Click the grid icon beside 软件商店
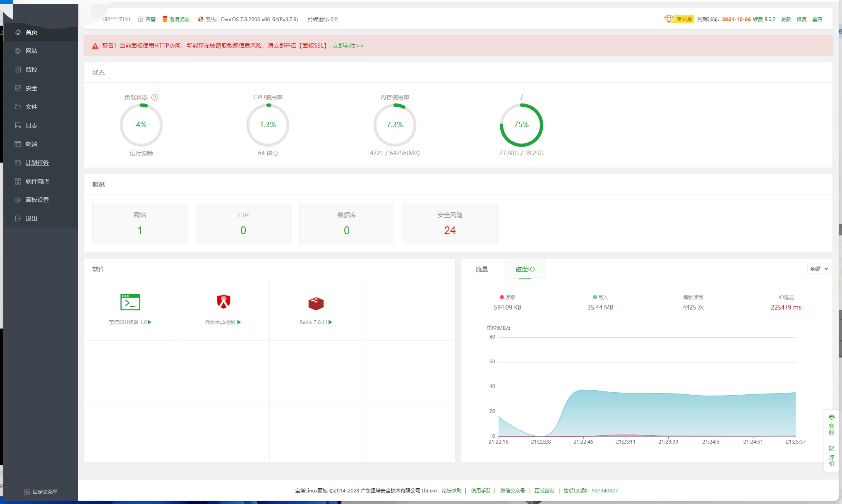This screenshot has width=842, height=504. coord(18,181)
